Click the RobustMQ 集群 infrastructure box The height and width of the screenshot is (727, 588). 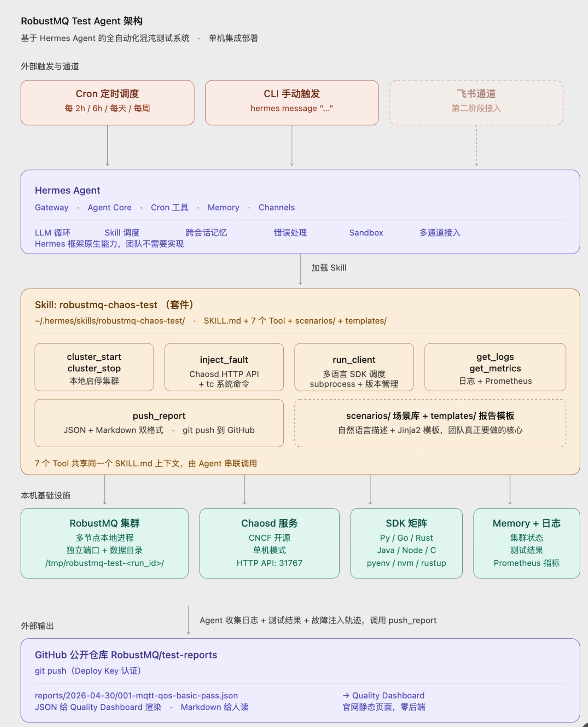click(x=105, y=543)
